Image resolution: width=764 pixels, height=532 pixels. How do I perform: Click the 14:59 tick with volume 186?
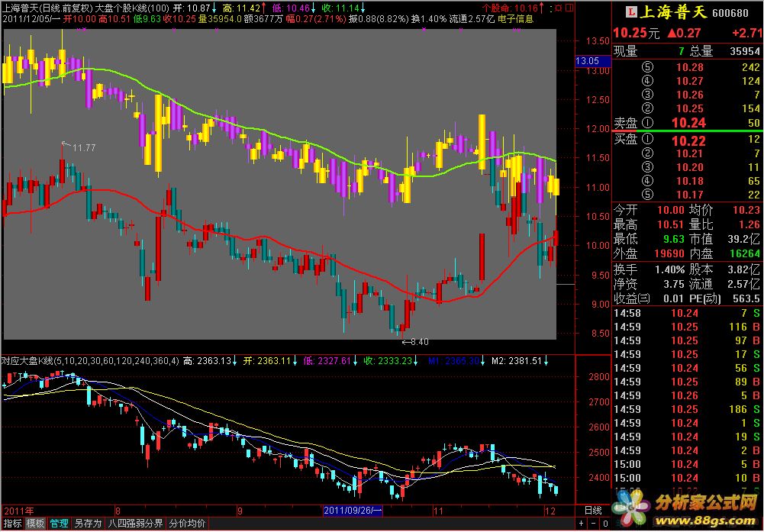[x=687, y=409]
